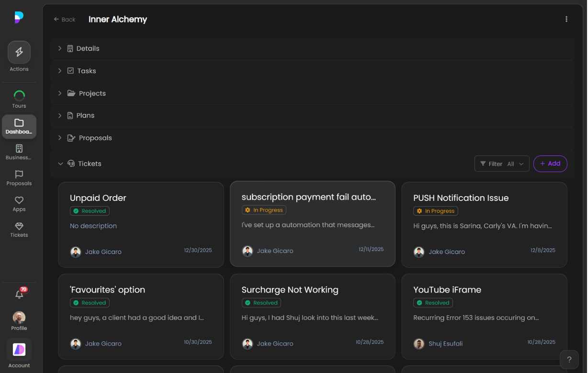Expand the Details section
The width and height of the screenshot is (588, 373).
click(x=88, y=48)
